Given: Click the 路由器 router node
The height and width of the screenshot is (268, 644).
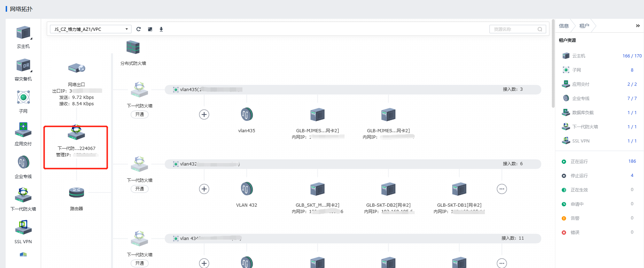Looking at the screenshot, I should coord(77,193).
